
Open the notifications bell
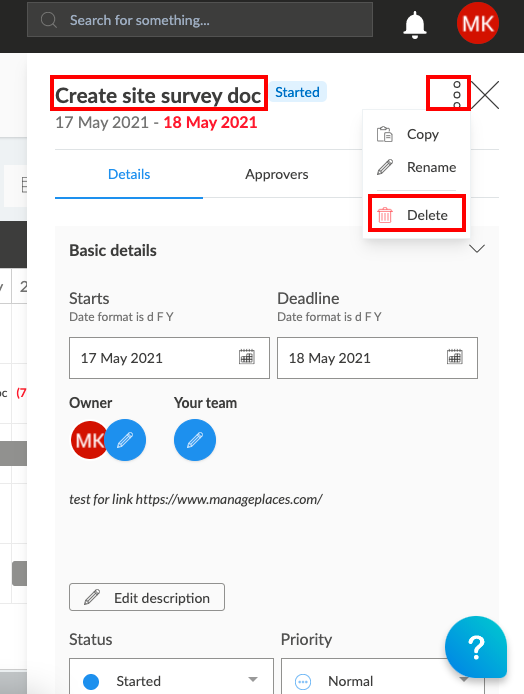[415, 25]
